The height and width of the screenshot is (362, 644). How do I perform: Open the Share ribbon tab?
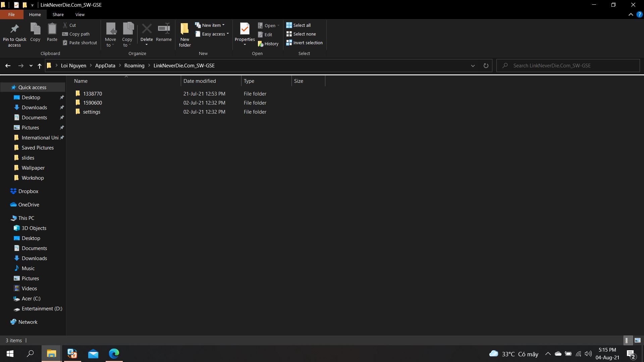pyautogui.click(x=58, y=14)
